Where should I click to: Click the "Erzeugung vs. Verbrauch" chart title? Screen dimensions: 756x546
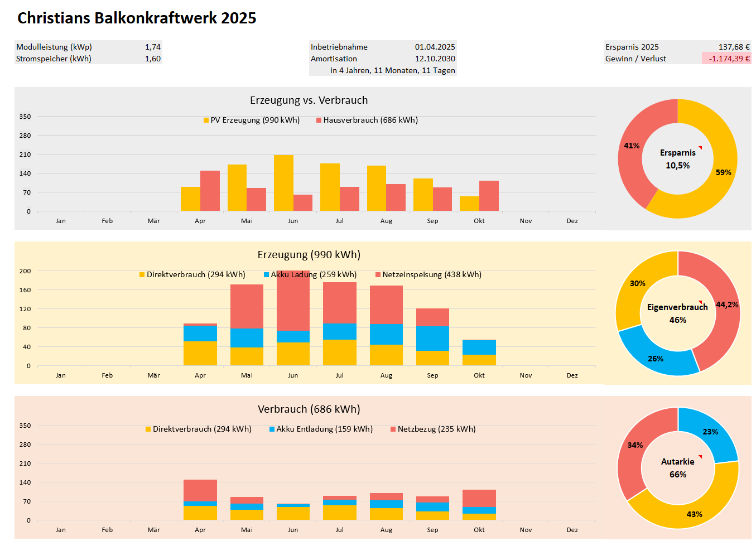pos(309,100)
